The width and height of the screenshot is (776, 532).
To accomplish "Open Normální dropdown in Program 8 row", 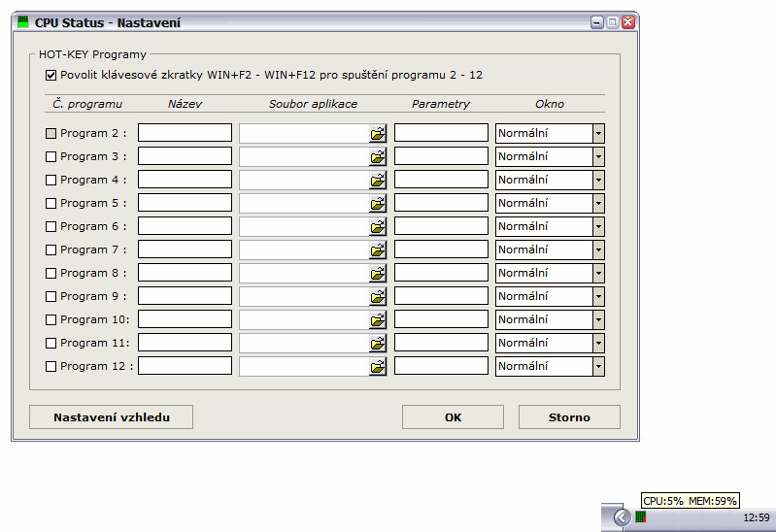I will 598,273.
